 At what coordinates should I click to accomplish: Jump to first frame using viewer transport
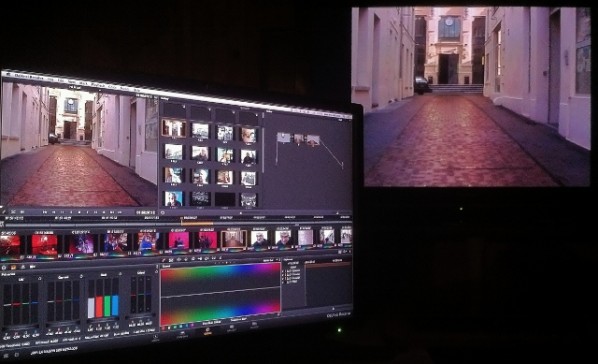point(45,212)
